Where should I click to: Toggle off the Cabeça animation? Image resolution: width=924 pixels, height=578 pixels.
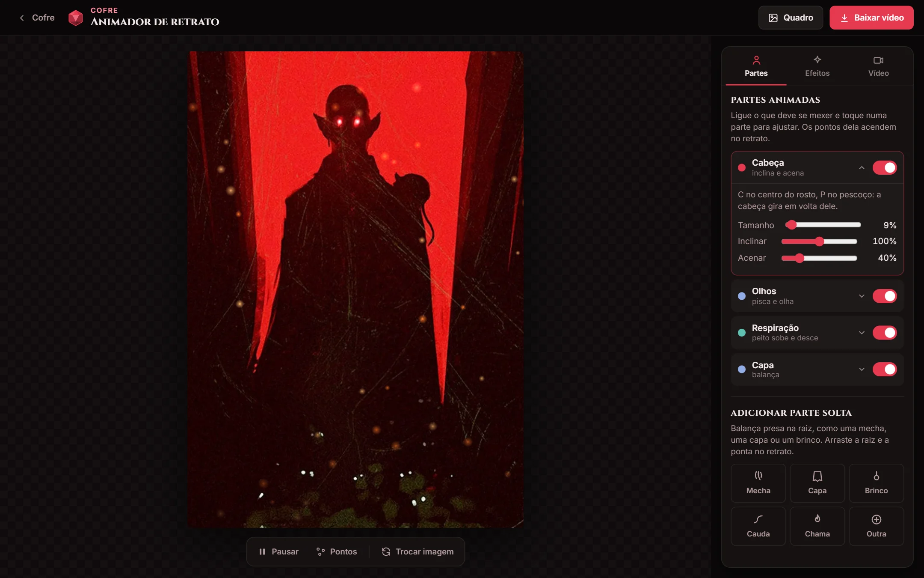(885, 168)
